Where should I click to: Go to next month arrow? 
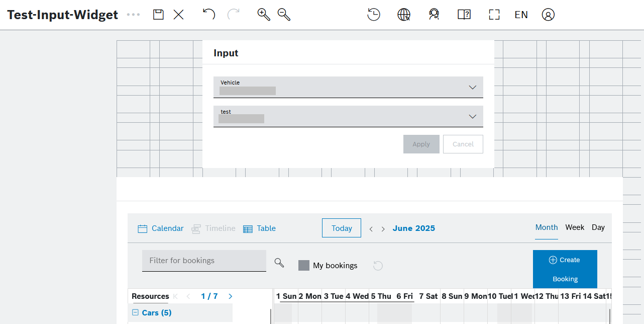click(383, 229)
